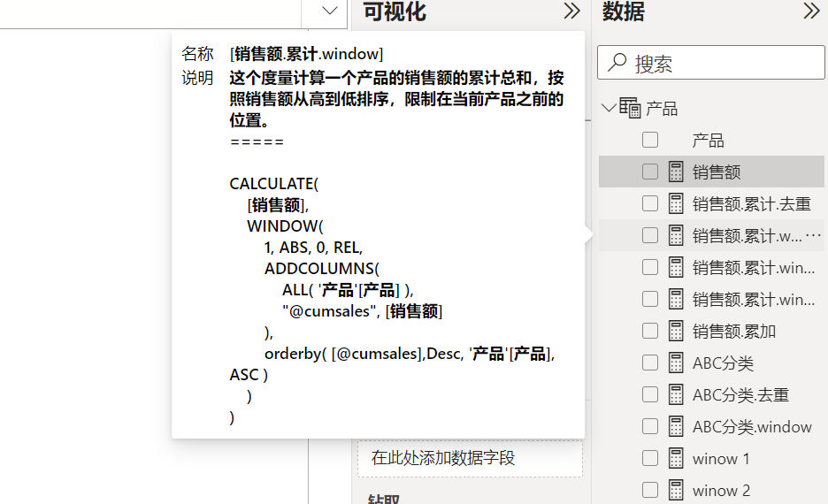
Task: Enable the ABC分类.window checkbox
Action: pyautogui.click(x=650, y=426)
